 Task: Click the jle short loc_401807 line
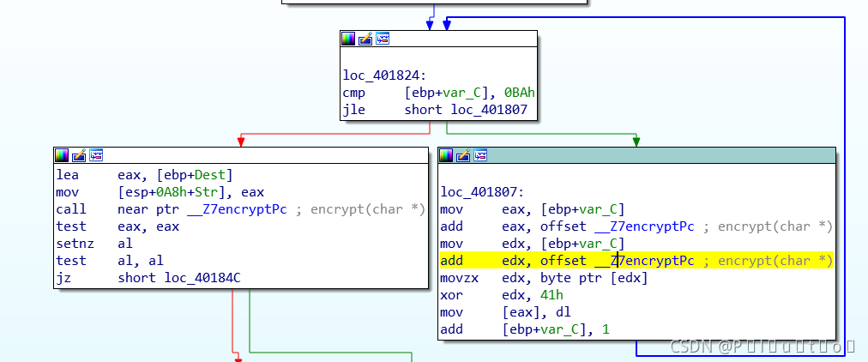tap(433, 110)
